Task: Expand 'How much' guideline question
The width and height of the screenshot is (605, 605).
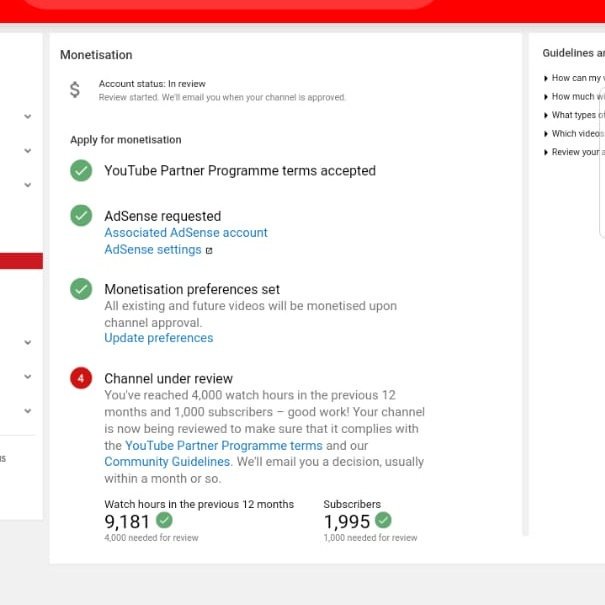Action: pos(574,96)
